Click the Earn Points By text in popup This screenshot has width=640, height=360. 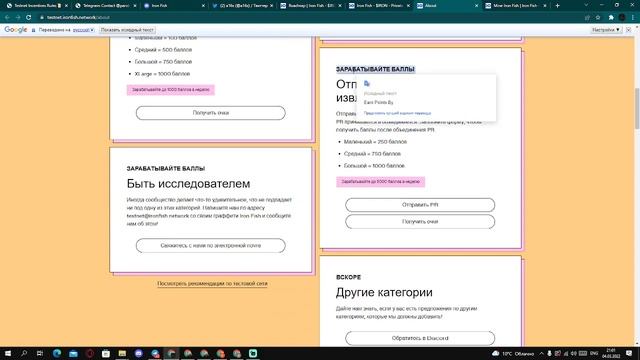coord(378,102)
